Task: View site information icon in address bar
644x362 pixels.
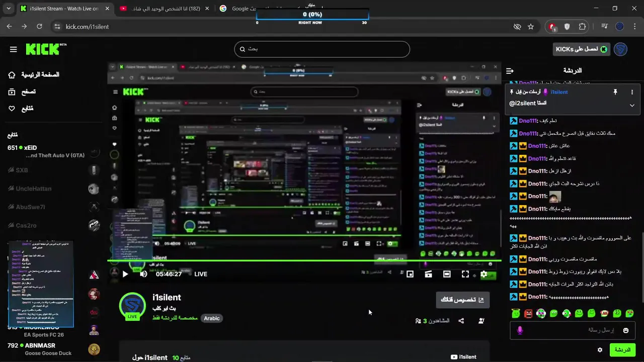Action: click(57, 27)
